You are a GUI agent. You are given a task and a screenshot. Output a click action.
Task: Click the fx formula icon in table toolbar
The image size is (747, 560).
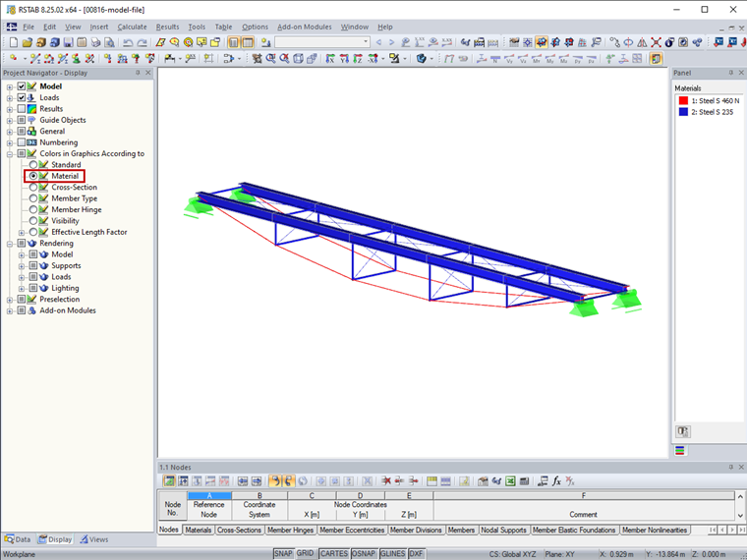(x=556, y=481)
